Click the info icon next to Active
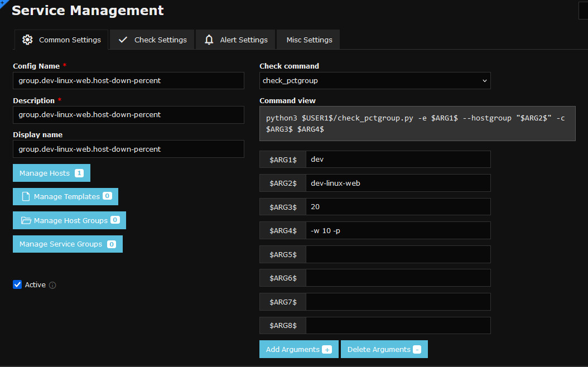 pos(52,285)
